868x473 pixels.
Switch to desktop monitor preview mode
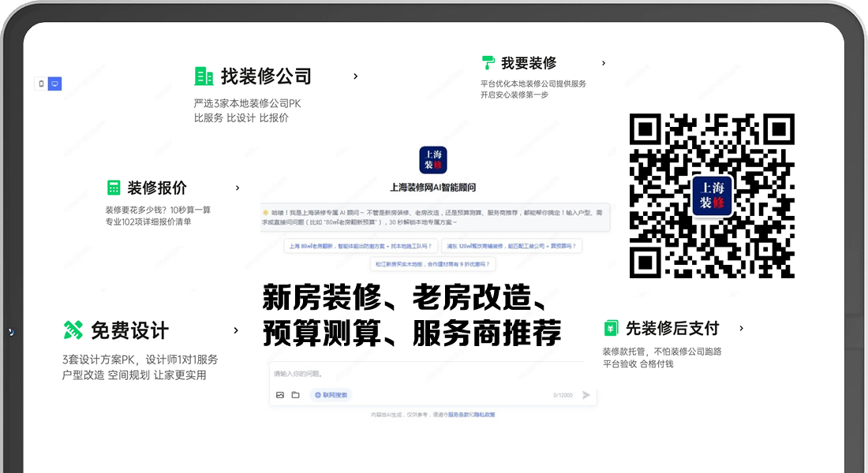(54, 84)
